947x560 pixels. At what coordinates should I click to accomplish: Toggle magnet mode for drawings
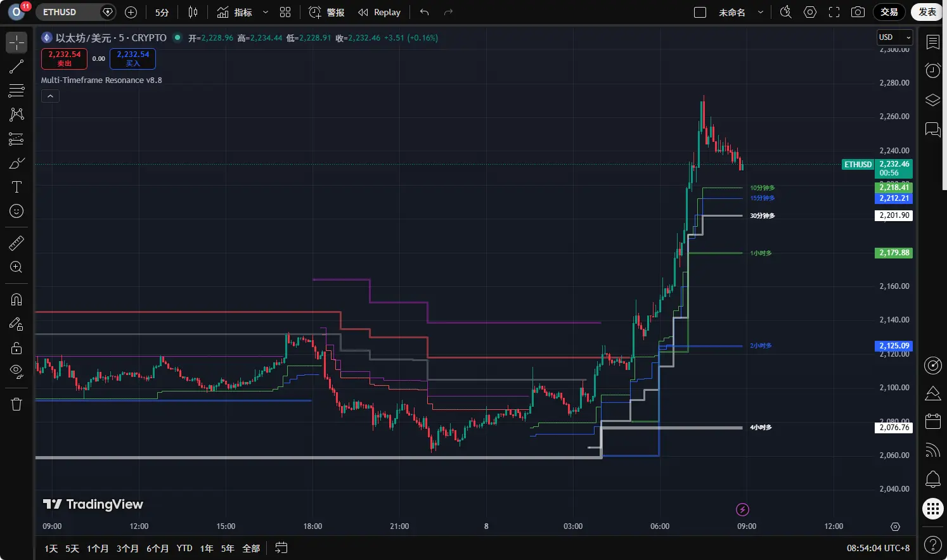pyautogui.click(x=16, y=300)
